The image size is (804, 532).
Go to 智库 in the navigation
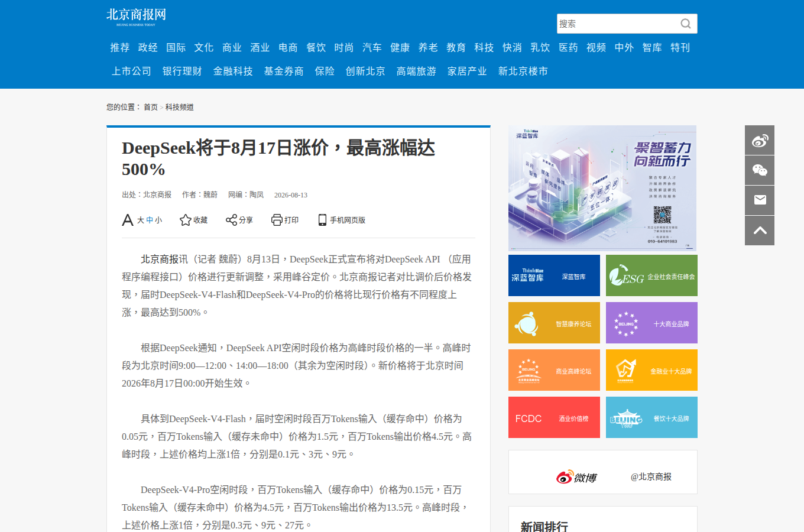[652, 47]
